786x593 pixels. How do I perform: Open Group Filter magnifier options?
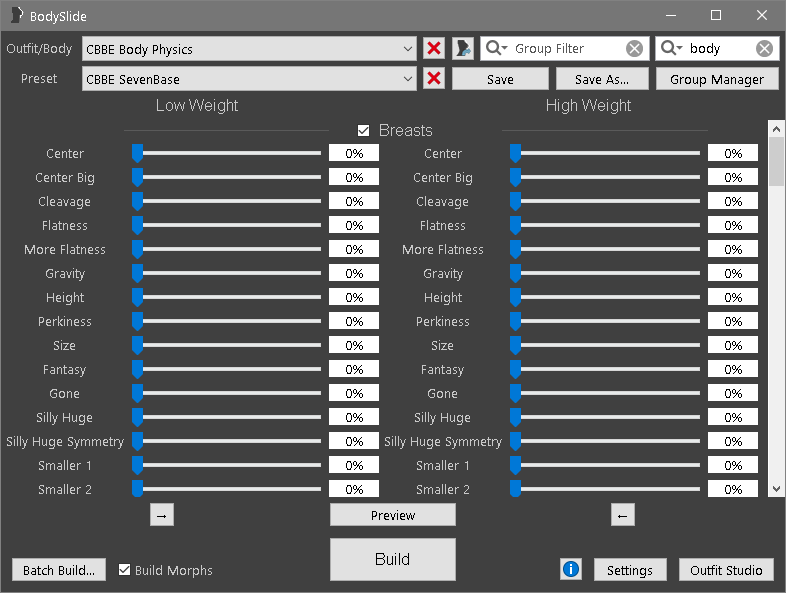pyautogui.click(x=497, y=48)
